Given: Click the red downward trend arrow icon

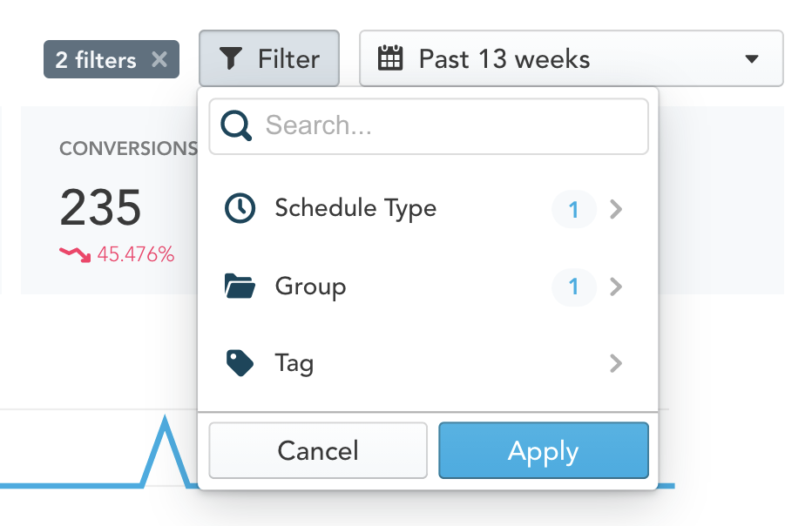Looking at the screenshot, I should pyautogui.click(x=76, y=254).
